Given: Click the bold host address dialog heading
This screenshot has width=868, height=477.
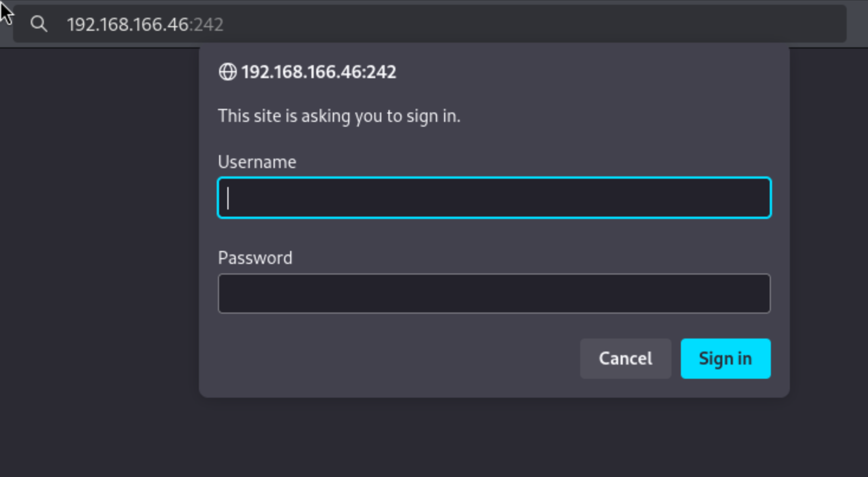Looking at the screenshot, I should coord(319,72).
